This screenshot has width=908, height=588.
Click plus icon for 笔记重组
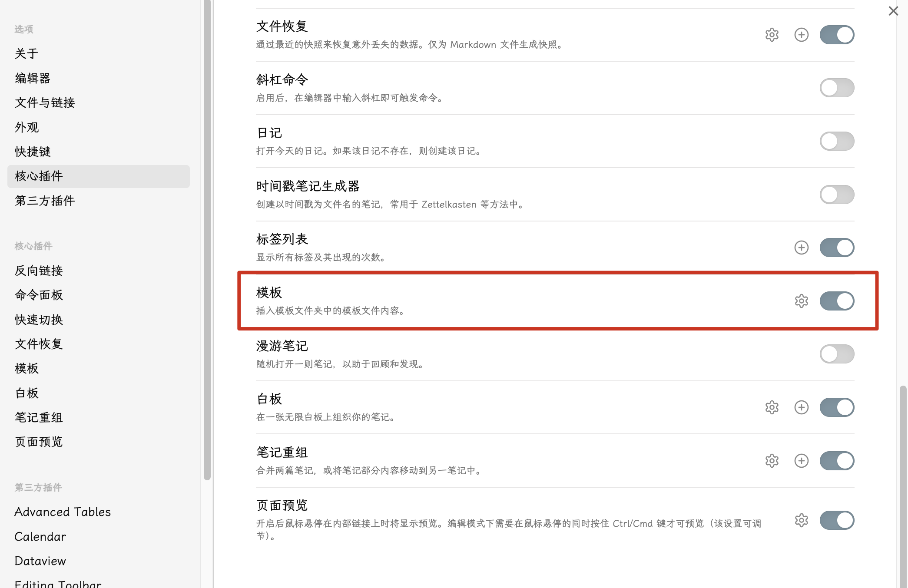(x=801, y=461)
